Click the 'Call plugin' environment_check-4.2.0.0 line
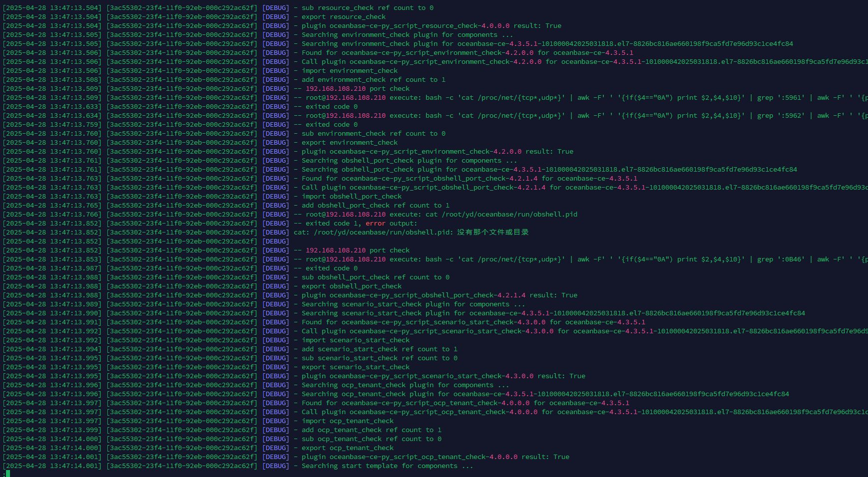Image resolution: width=868 pixels, height=477 pixels. 585,62
